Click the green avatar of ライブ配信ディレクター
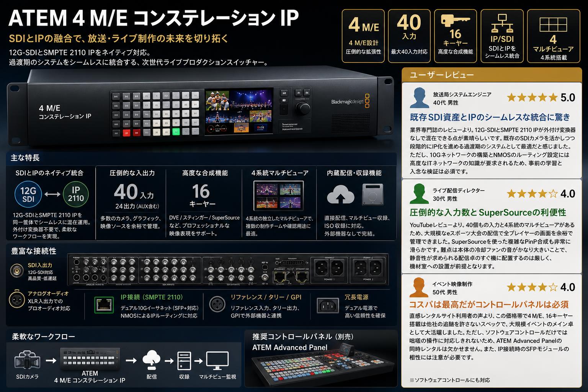The height and width of the screenshot is (392, 588). [x=419, y=193]
